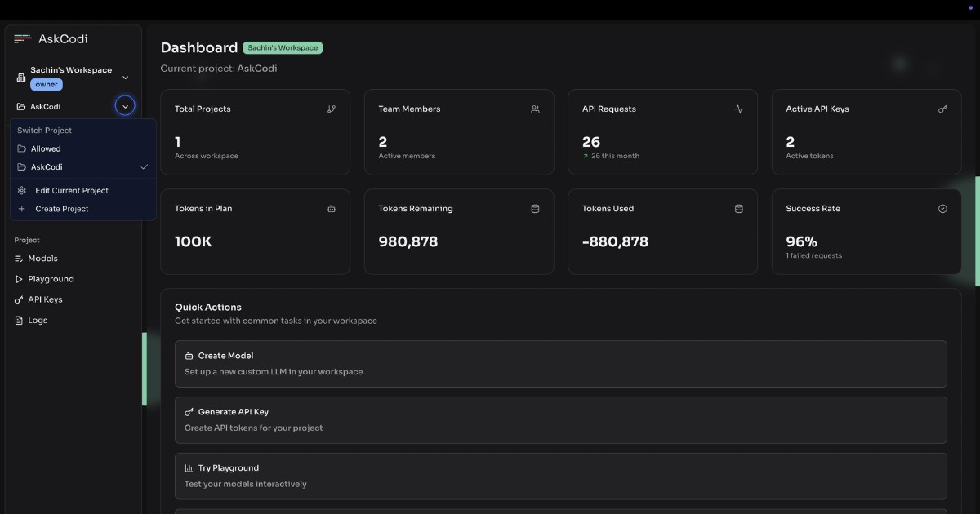
Task: Click the Quick Actions heading
Action: (208, 307)
